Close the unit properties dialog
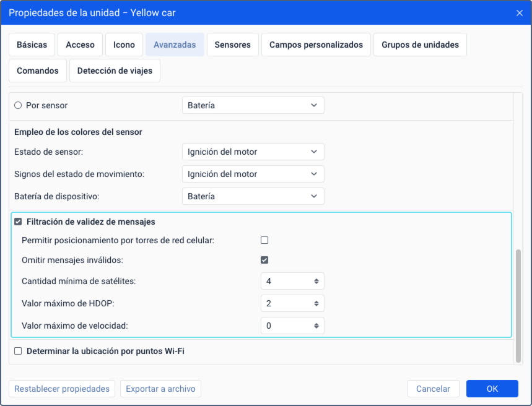The height and width of the screenshot is (406, 532). click(519, 13)
